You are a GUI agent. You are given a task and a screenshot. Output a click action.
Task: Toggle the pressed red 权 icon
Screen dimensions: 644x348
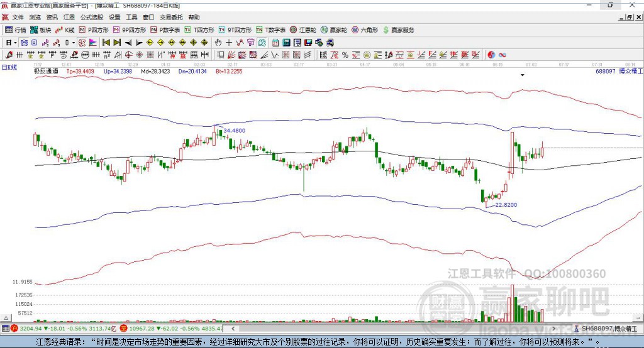tap(82, 43)
